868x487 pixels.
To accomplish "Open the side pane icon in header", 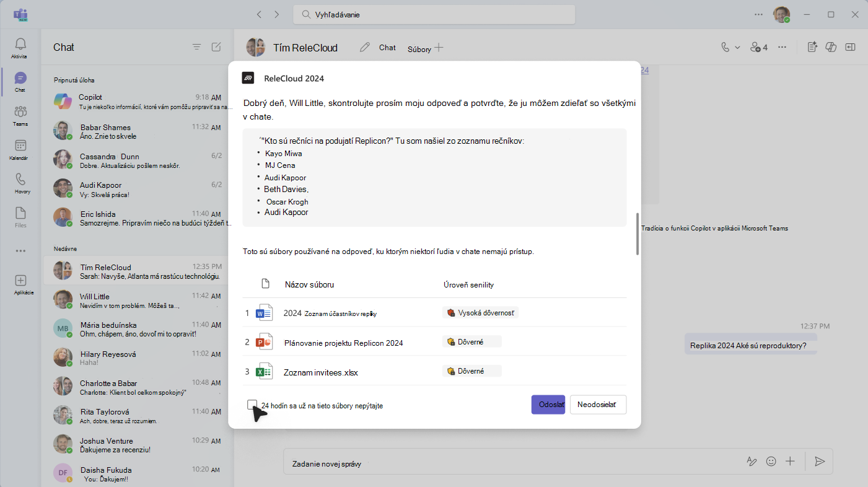I will tap(851, 47).
